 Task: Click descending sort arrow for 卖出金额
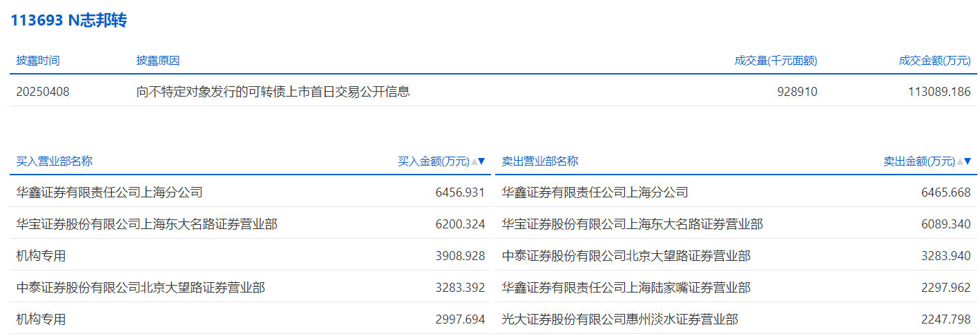[968, 162]
